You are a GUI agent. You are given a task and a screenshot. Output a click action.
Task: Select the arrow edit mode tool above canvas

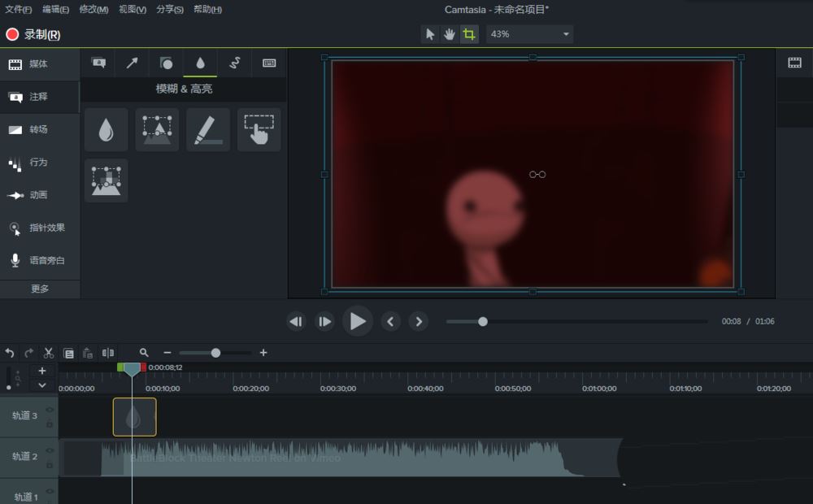tap(430, 34)
